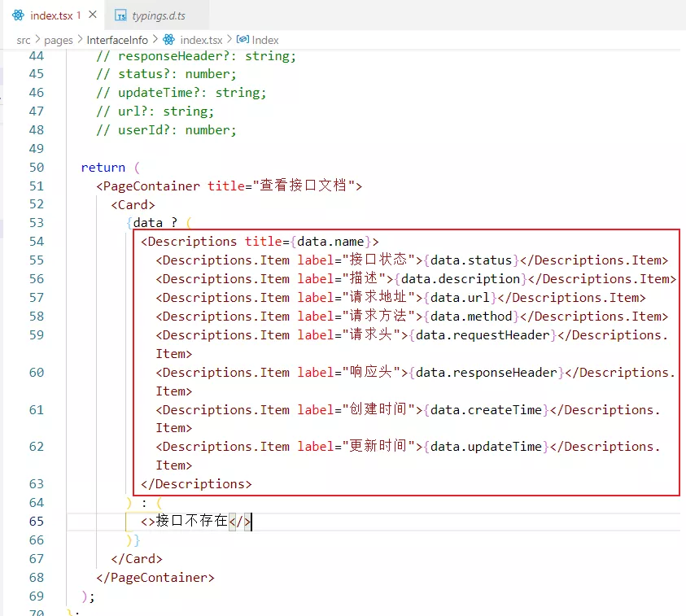Click "data ?" on line 53
686x616 pixels.
tap(155, 223)
